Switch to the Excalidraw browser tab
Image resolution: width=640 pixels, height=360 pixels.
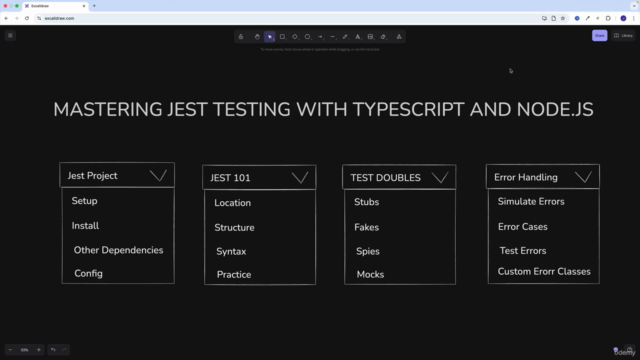tap(55, 6)
